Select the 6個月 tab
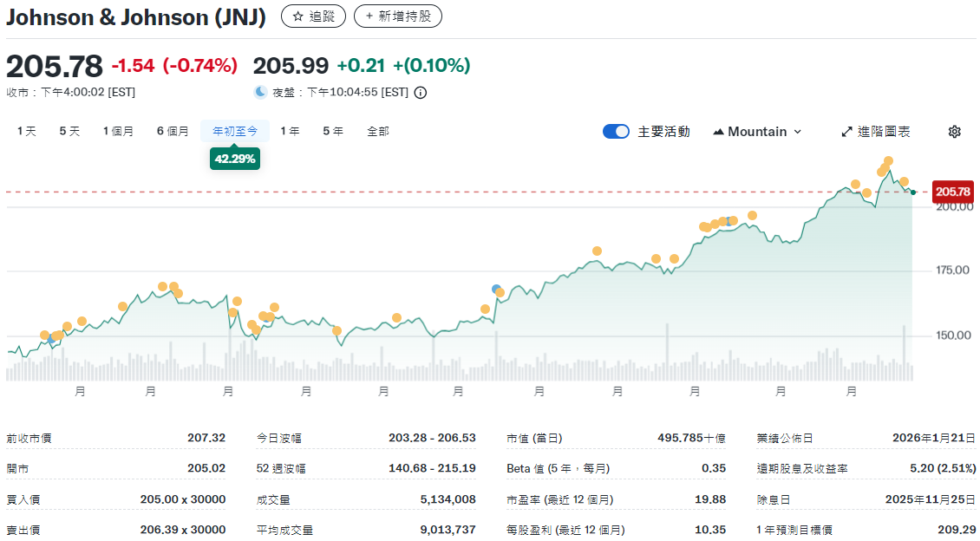 point(173,131)
